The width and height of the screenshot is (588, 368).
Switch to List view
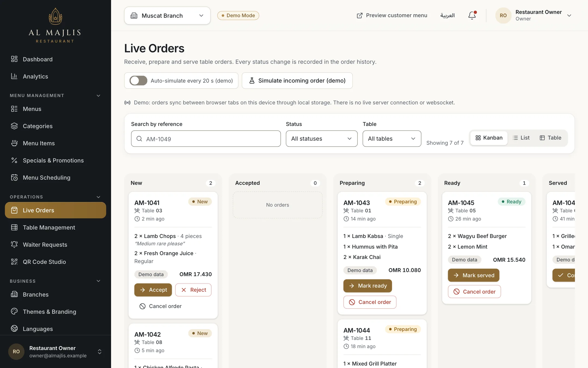coord(521,138)
